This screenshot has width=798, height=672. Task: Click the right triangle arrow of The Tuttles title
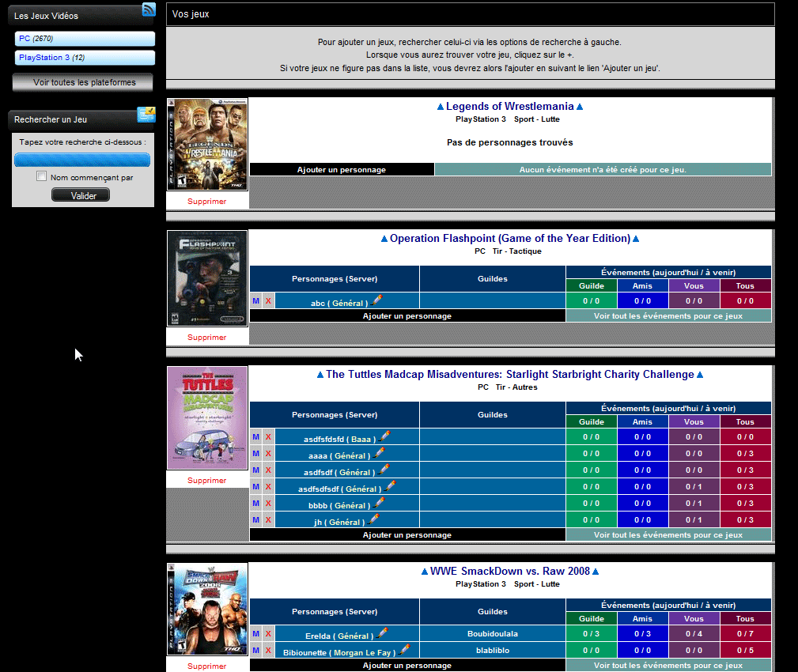[x=700, y=375]
